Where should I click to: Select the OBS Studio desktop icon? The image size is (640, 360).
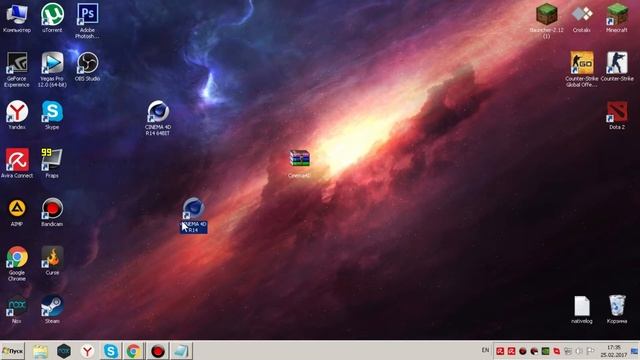click(x=87, y=66)
